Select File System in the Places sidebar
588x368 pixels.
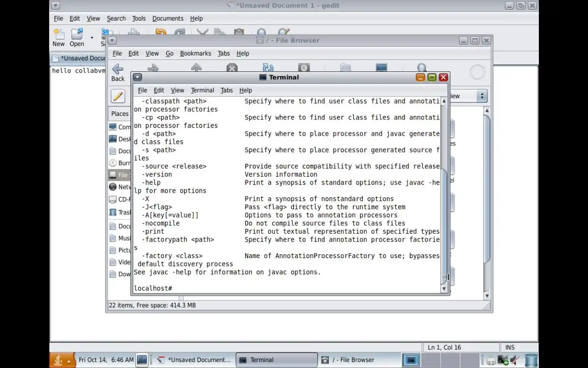tap(119, 175)
